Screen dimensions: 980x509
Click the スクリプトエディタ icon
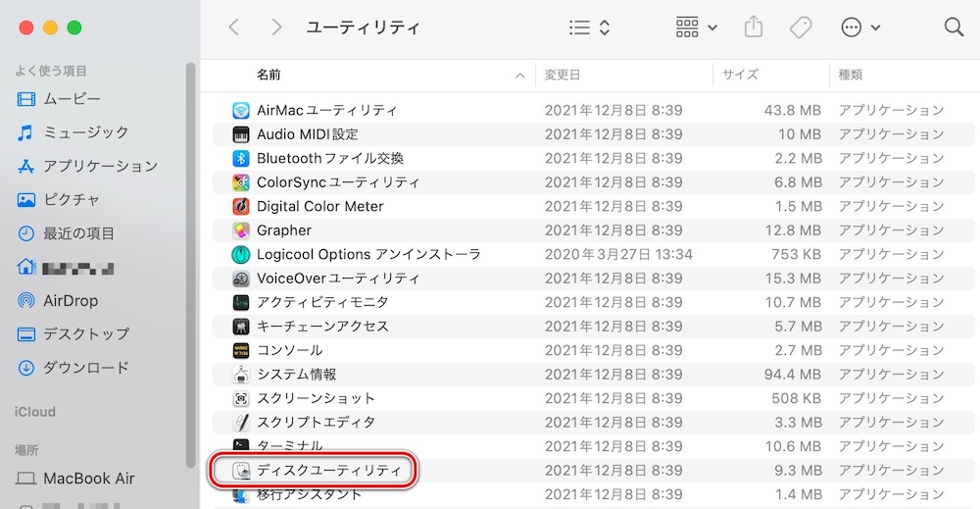pos(241,423)
